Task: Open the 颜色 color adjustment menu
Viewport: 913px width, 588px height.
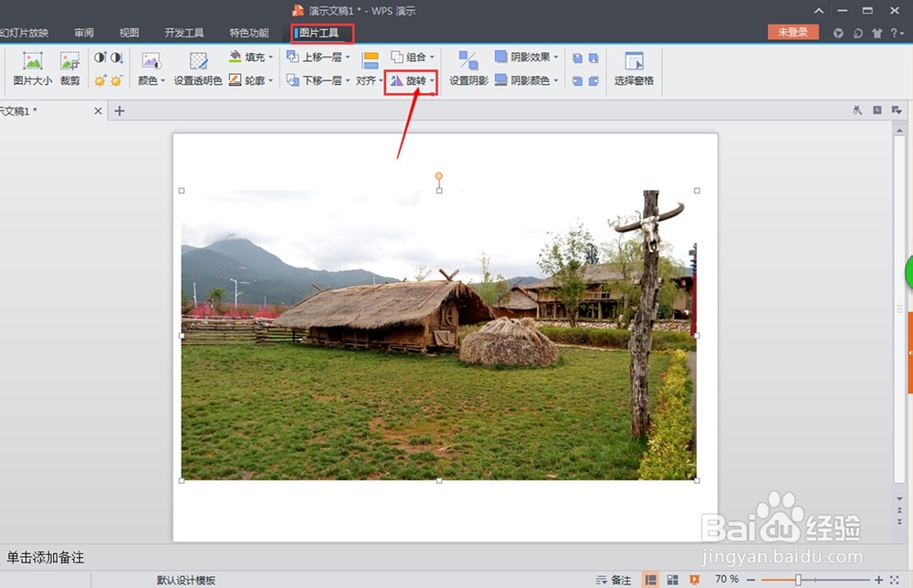Action: click(x=152, y=68)
